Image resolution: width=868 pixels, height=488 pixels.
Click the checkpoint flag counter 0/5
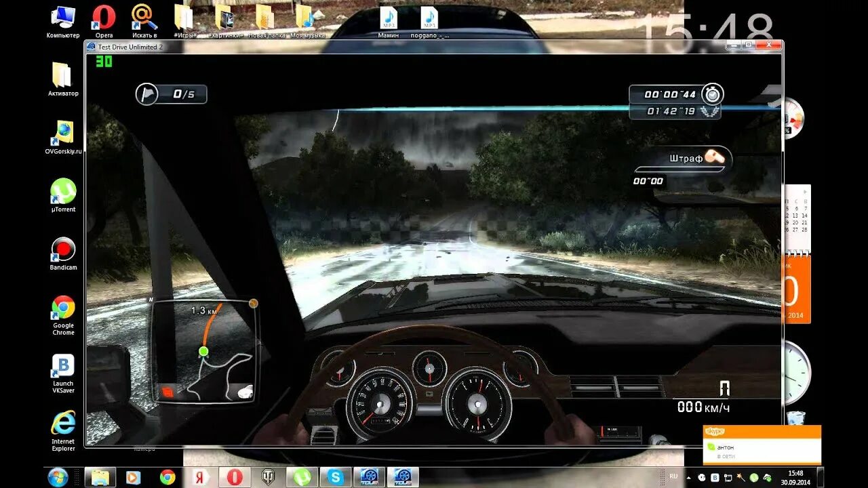pyautogui.click(x=172, y=94)
